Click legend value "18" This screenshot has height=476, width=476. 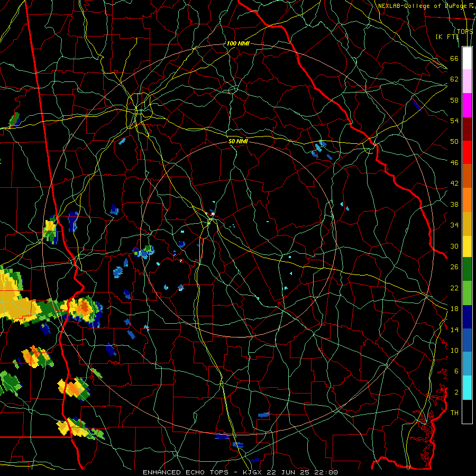[454, 309]
